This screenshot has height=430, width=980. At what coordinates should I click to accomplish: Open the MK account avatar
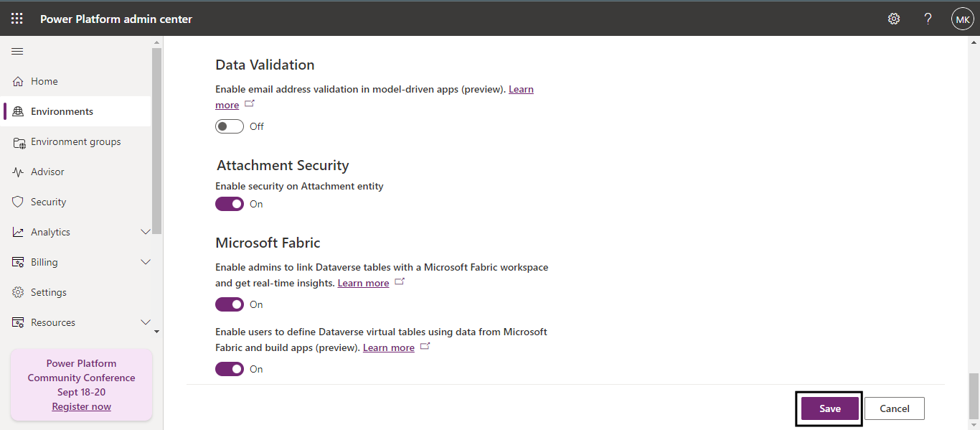point(962,19)
